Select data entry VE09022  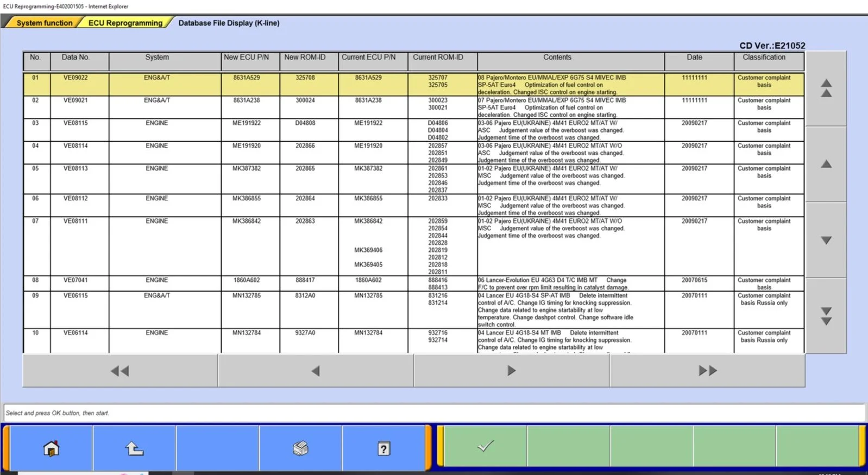(76, 78)
